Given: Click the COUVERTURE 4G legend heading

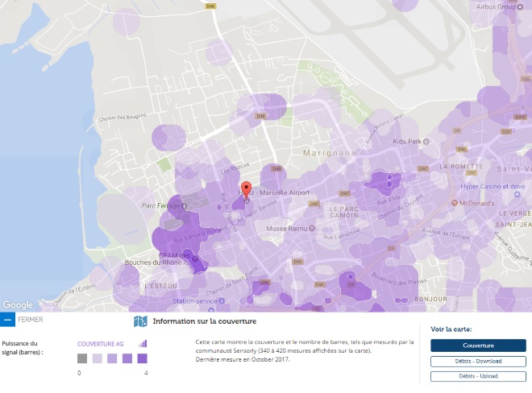Looking at the screenshot, I should tap(101, 344).
